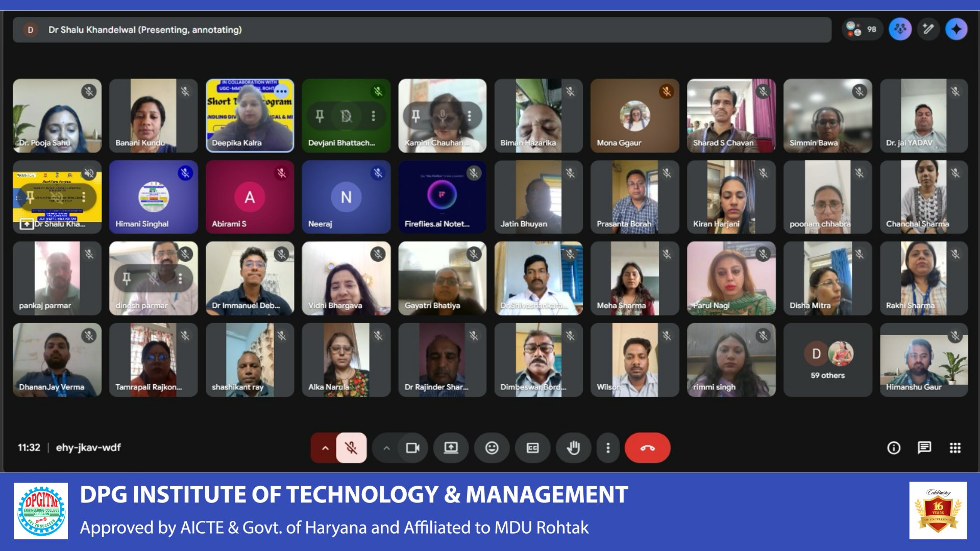Raise hand using the hand icon
Image resolution: width=980 pixels, height=551 pixels.
coord(573,448)
